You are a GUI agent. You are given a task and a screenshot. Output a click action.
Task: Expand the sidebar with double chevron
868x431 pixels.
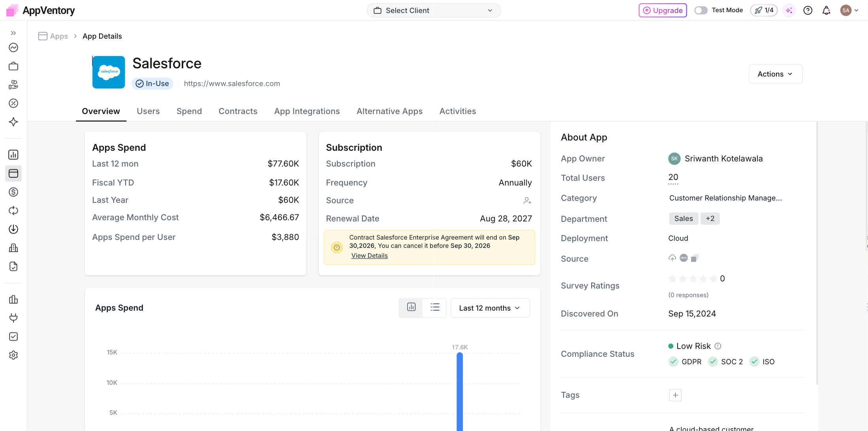[13, 33]
